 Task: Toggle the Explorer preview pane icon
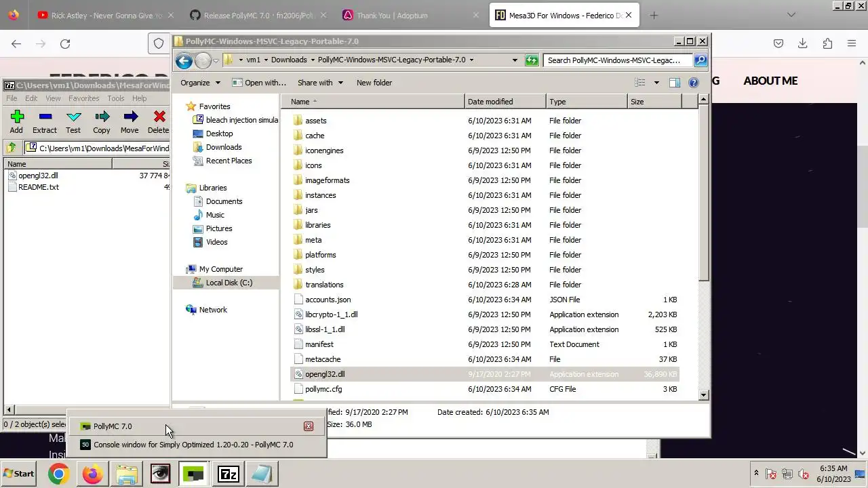coord(675,83)
